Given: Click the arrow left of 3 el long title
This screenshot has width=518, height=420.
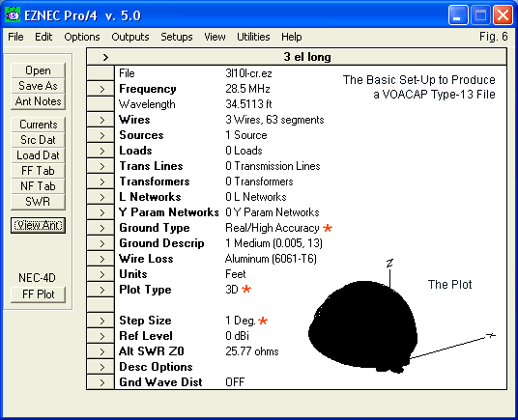Looking at the screenshot, I should click(x=105, y=57).
